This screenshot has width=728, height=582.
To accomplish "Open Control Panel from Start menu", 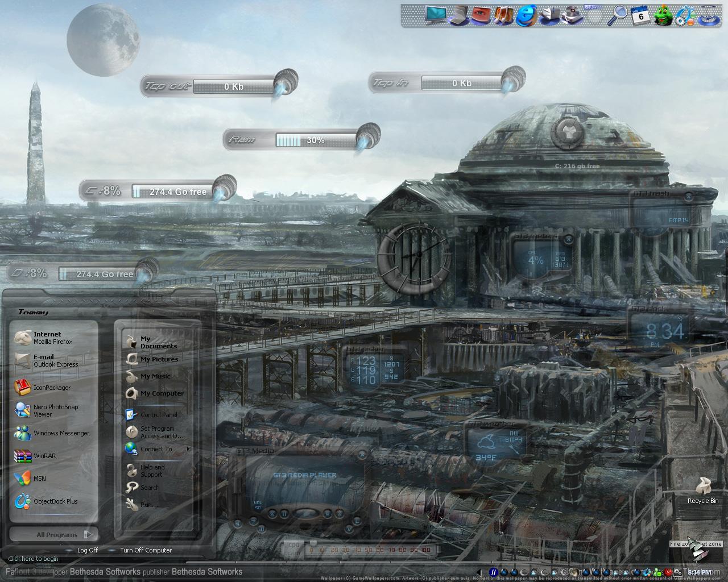I will (x=158, y=415).
